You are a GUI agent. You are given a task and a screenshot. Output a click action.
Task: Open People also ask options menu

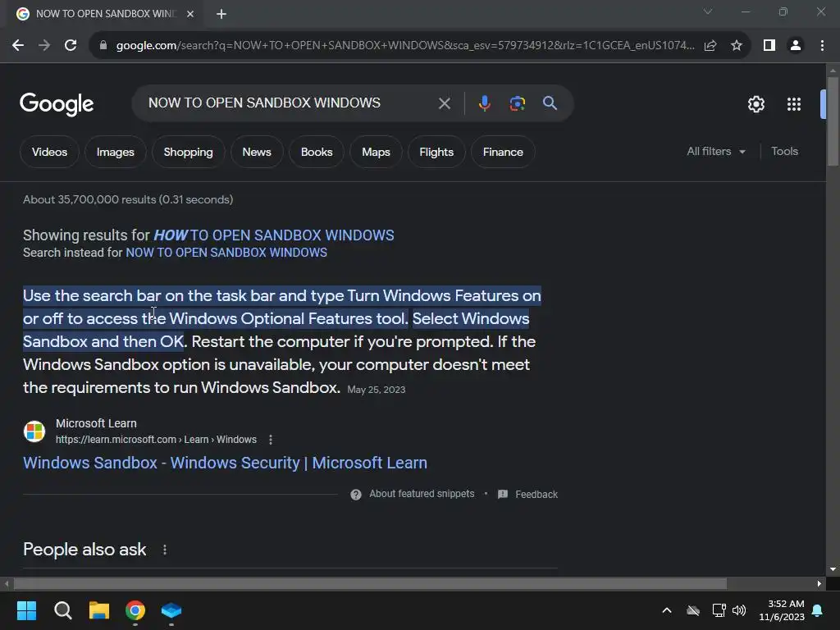click(x=165, y=550)
